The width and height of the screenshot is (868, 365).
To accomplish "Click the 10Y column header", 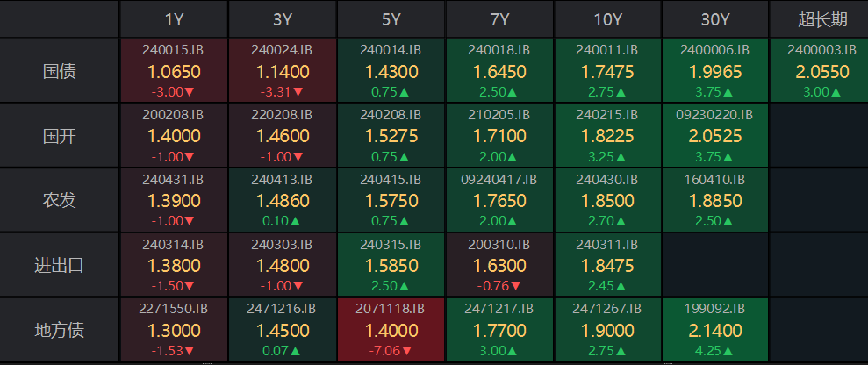I will (x=608, y=19).
